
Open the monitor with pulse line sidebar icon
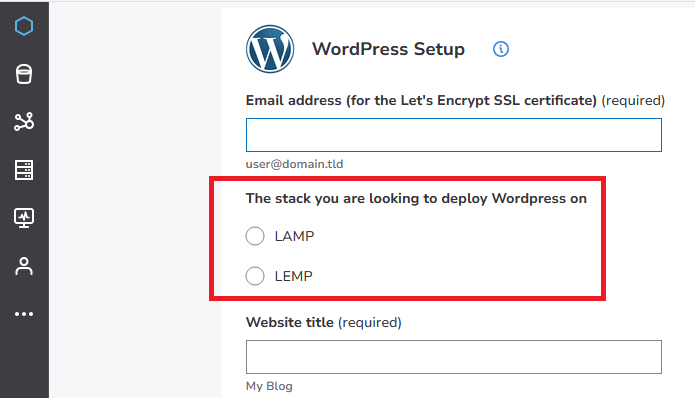click(24, 218)
